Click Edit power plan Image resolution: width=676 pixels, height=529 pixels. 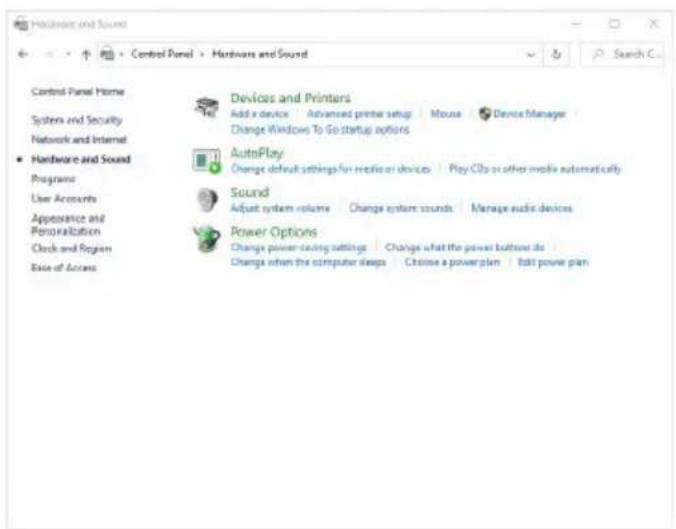point(553,262)
